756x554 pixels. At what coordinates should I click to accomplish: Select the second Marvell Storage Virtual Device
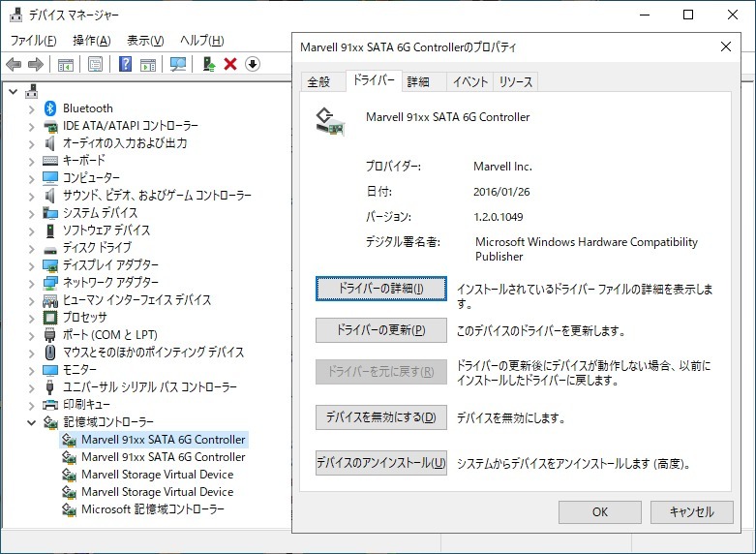[x=157, y=492]
